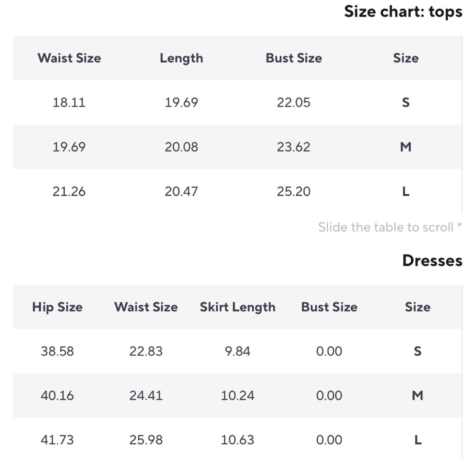This screenshot has height=459, width=476.
Task: Click the 20.08 length value
Action: coord(181,147)
